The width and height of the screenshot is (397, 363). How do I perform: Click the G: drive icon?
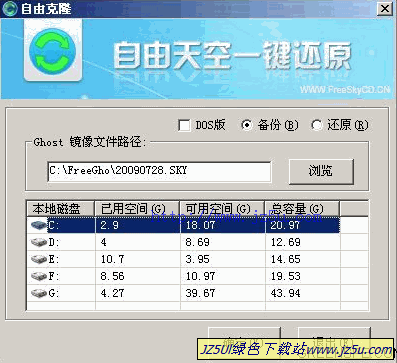(39, 293)
